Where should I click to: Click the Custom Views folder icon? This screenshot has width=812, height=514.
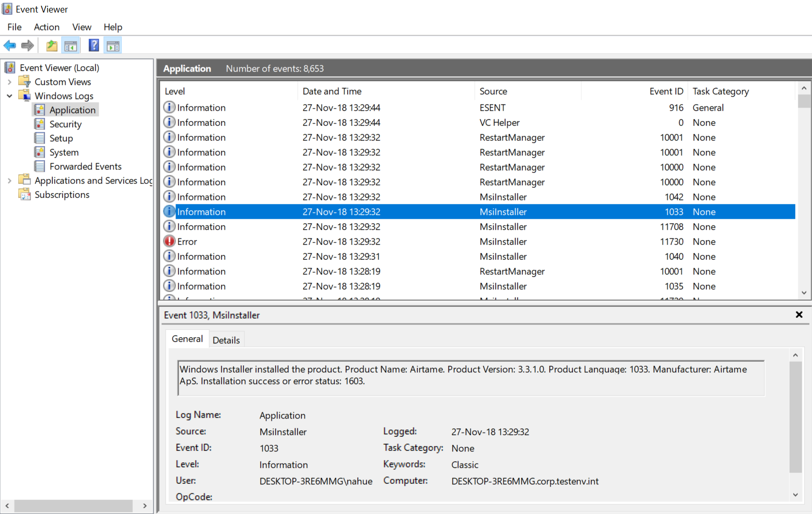click(25, 81)
